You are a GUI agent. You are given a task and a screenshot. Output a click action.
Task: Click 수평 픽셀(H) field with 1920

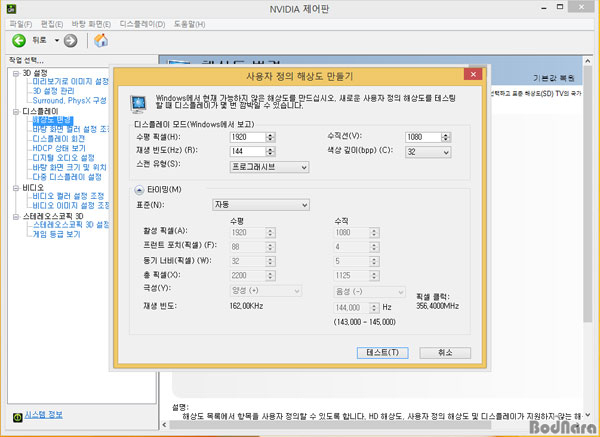[248, 137]
